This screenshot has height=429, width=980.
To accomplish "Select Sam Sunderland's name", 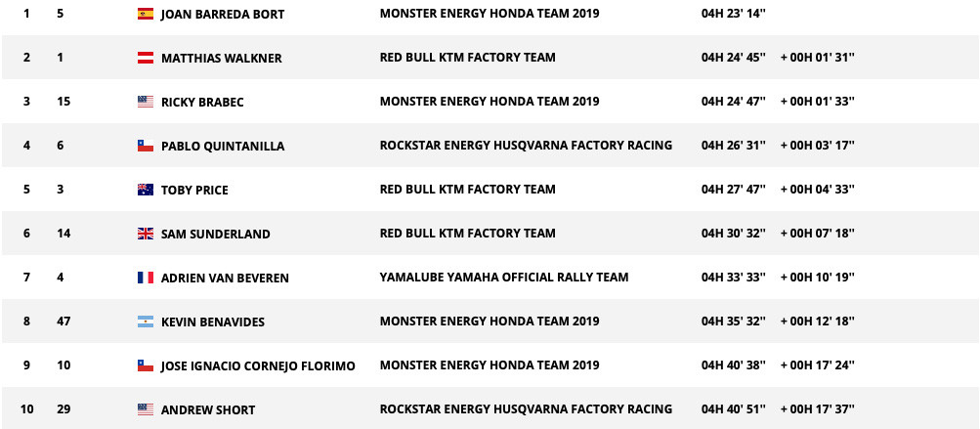I will (216, 234).
